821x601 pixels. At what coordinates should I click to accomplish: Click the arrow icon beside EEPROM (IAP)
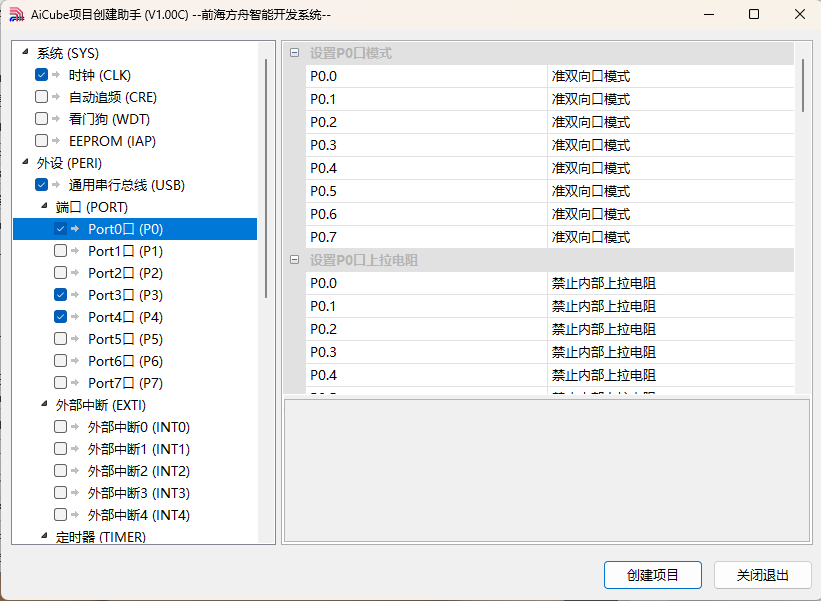click(x=57, y=141)
